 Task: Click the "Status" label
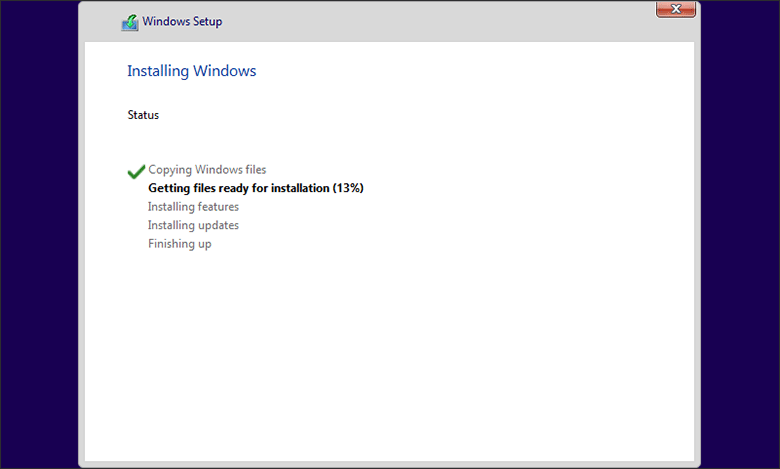(143, 115)
